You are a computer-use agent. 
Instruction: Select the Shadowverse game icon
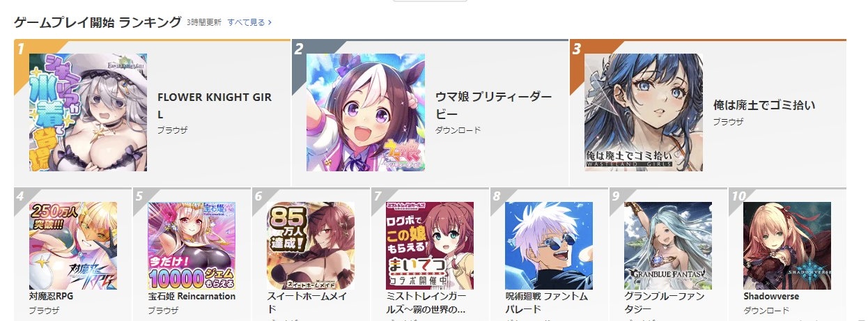tap(787, 246)
